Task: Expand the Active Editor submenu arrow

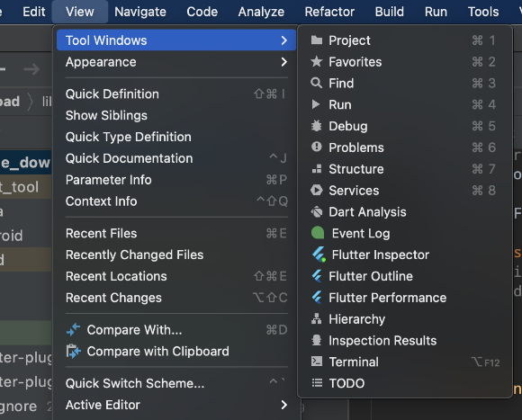Action: click(x=284, y=405)
